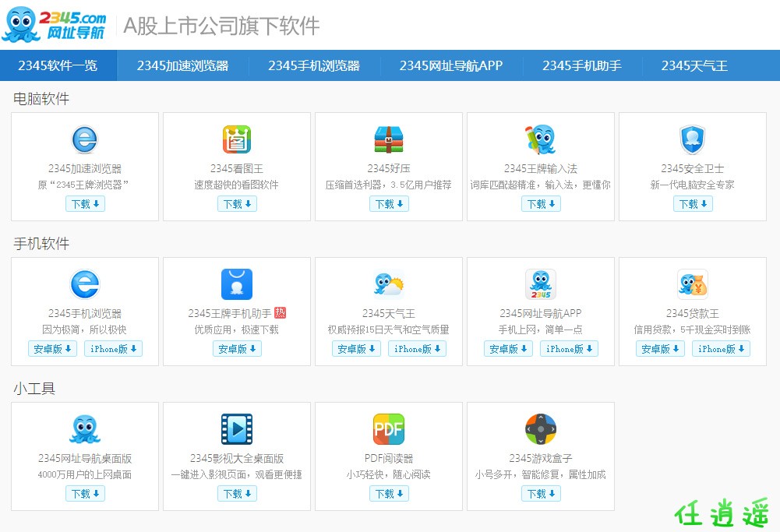Open the 2345加速浏览器 icon in 电脑软件

(x=85, y=139)
